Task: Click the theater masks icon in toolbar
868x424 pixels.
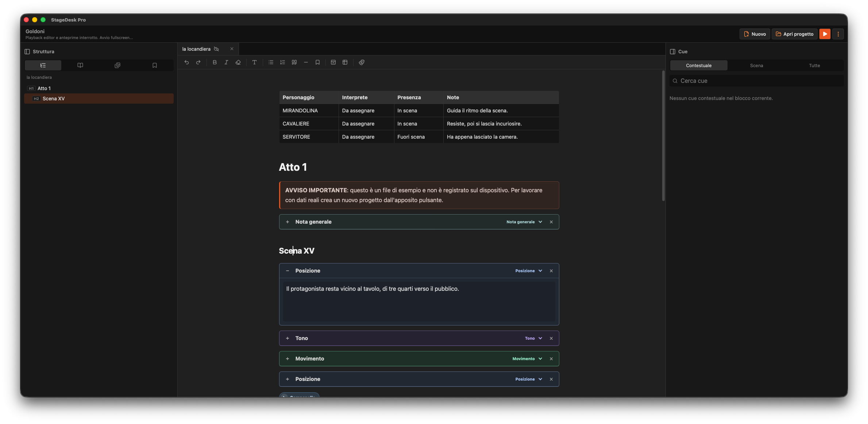Action: point(362,62)
